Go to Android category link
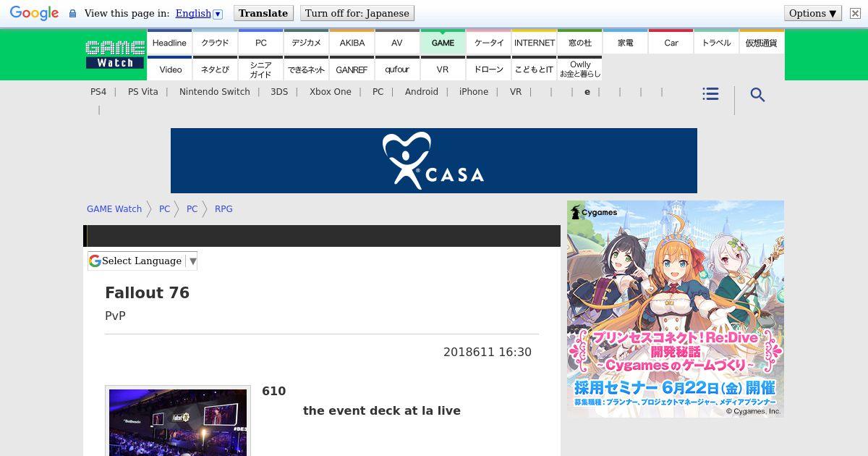Screen dimensions: 868x456 pyautogui.click(x=422, y=92)
